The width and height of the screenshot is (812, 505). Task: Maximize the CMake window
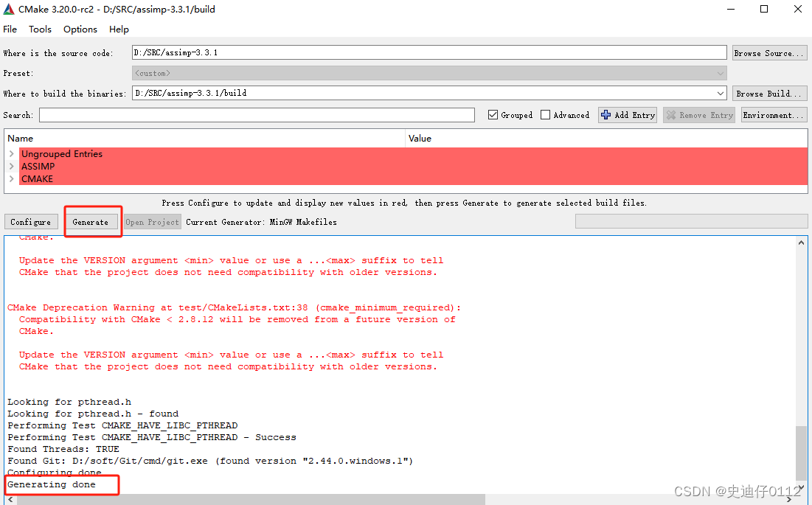pos(764,9)
